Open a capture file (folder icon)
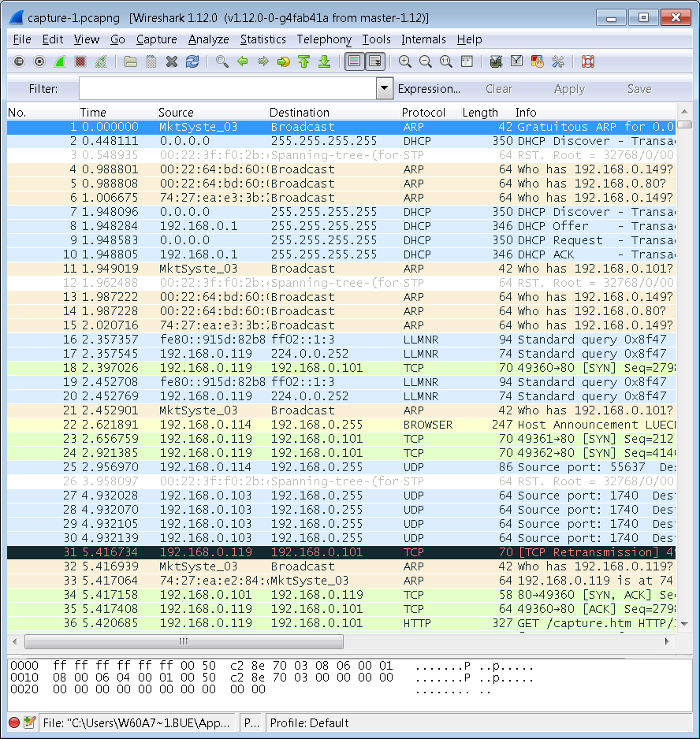700x739 pixels. (x=131, y=61)
